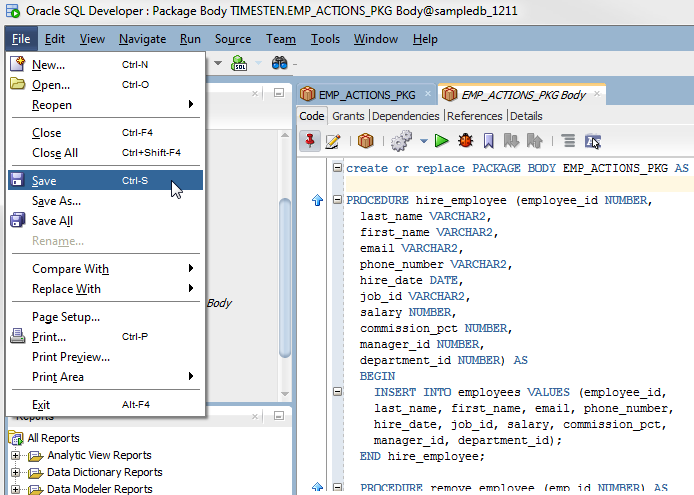Viewport: 694px width, 495px height.
Task: Open SQL Worksheet toolbar icon
Action: pos(239,64)
